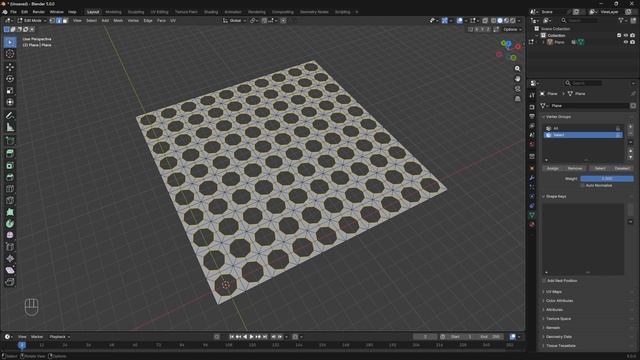This screenshot has width=640, height=360.
Task: Click Assign vertex group button
Action: 553,168
